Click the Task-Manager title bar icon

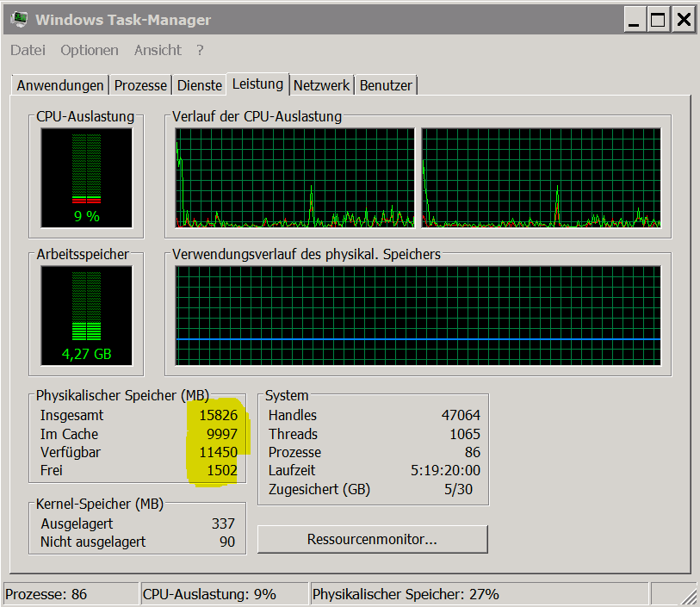(19, 20)
